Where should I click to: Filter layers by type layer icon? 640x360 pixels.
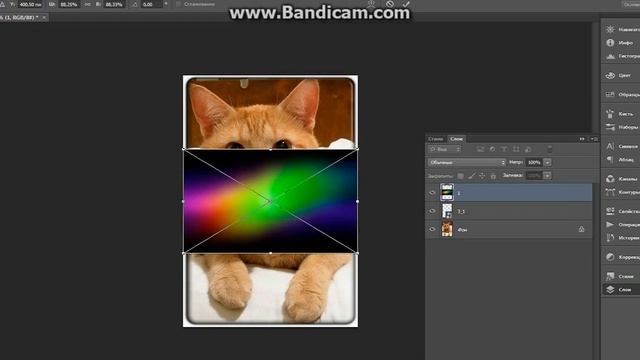(x=504, y=149)
